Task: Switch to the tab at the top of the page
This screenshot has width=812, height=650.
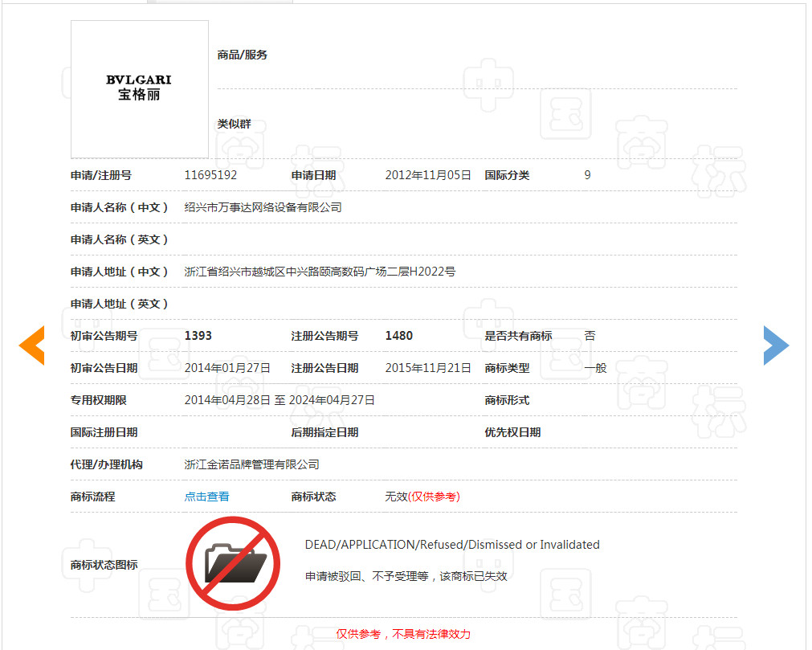Action: coord(218,2)
